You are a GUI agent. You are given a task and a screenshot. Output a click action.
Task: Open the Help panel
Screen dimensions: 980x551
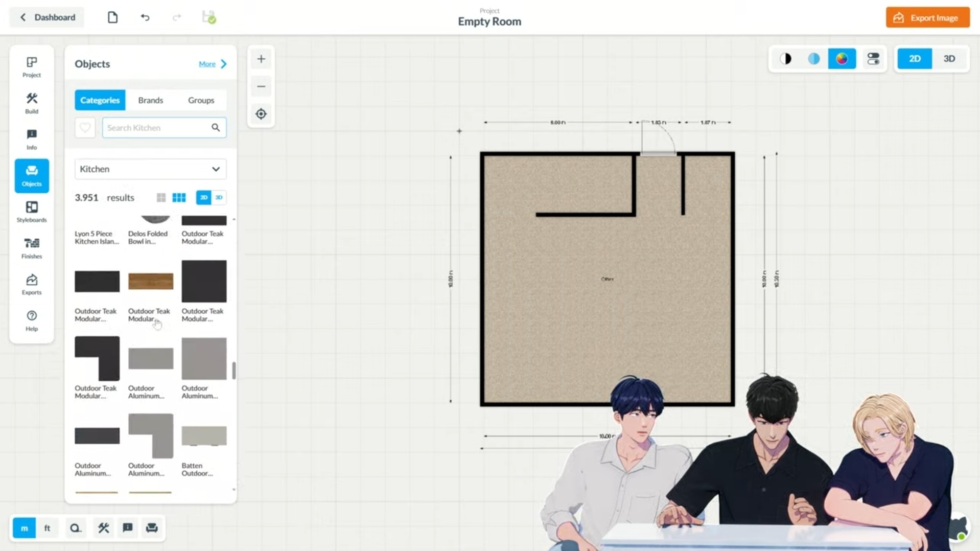point(32,321)
